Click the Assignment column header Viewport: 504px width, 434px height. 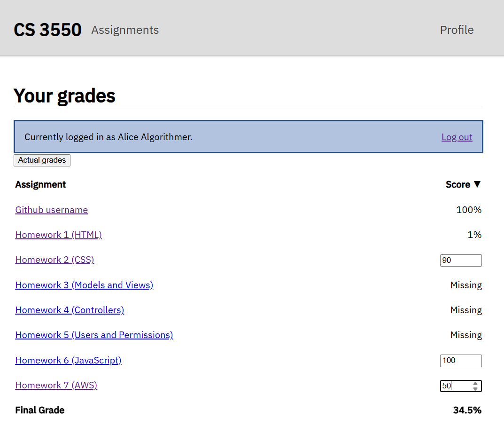[40, 184]
